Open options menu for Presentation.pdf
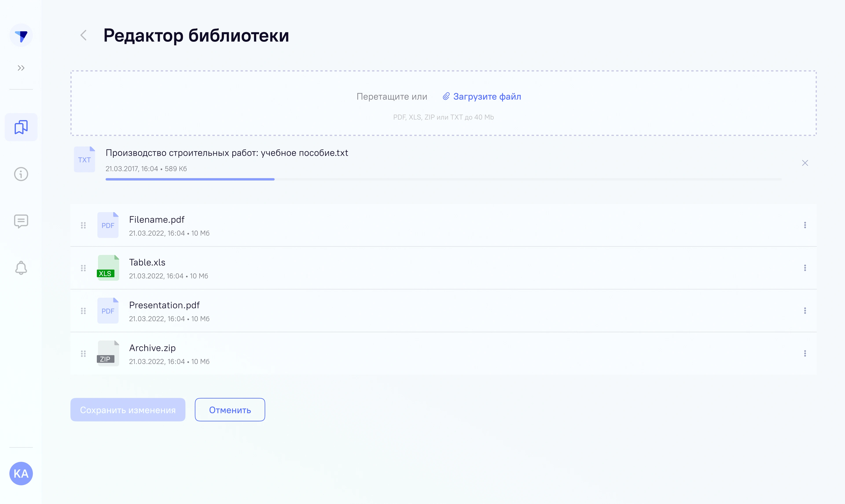The width and height of the screenshot is (845, 504). point(805,311)
